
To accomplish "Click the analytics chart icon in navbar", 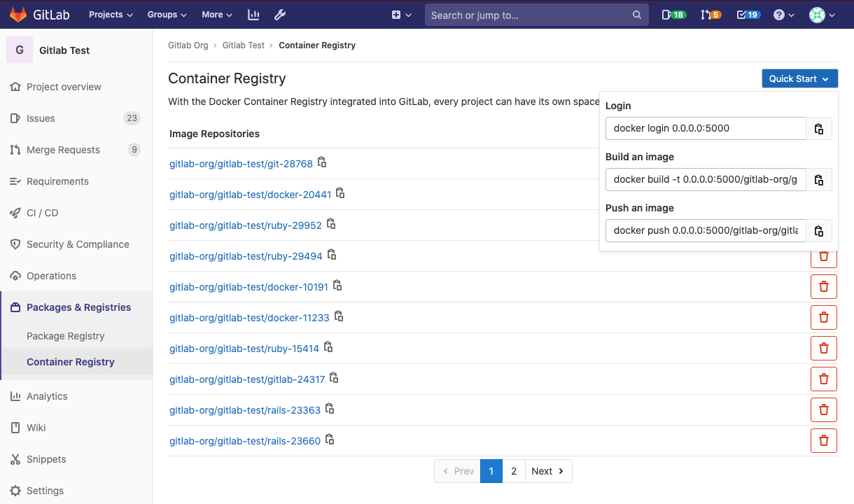I will coord(253,15).
